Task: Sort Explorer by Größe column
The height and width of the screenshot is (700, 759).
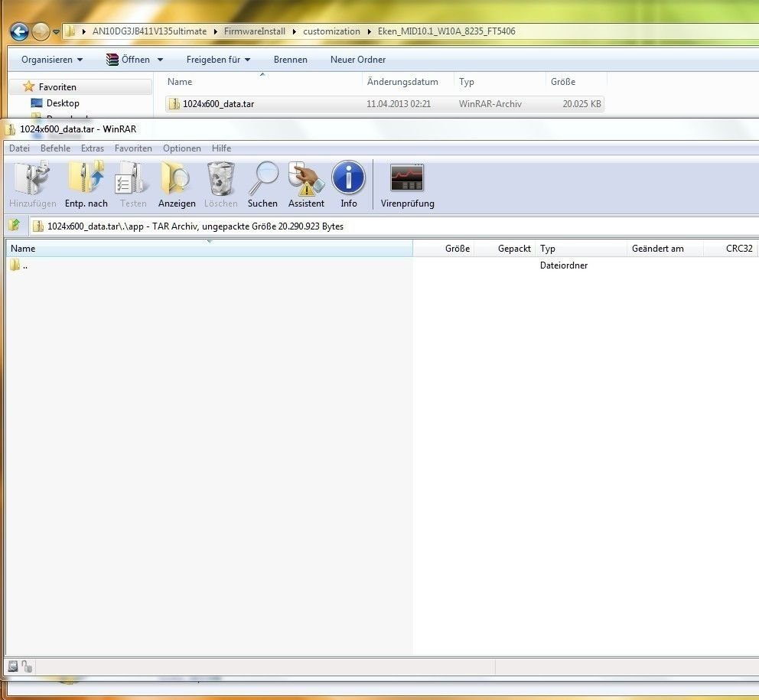Action: (x=575, y=82)
